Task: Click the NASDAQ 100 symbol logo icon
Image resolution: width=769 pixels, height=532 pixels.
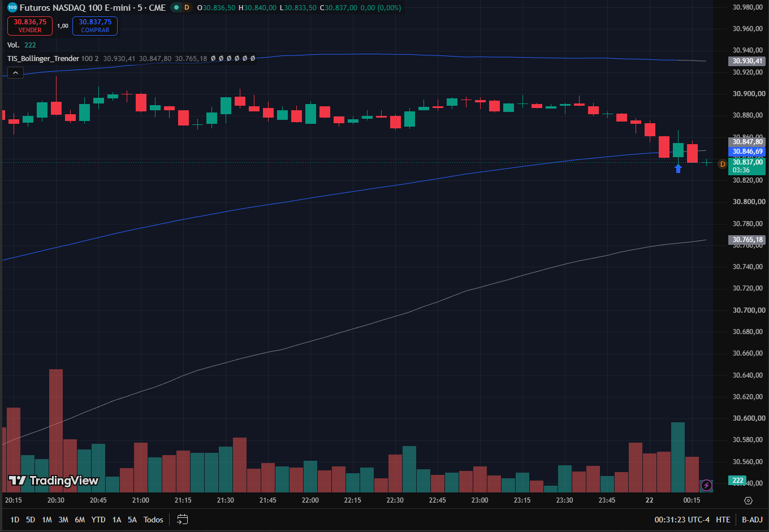Action: point(12,7)
